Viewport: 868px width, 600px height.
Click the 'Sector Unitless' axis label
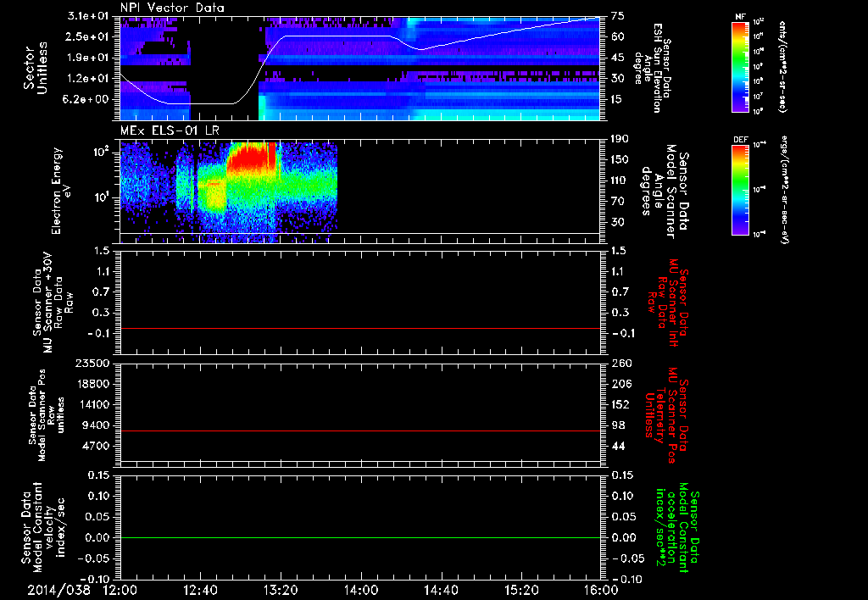click(36, 68)
